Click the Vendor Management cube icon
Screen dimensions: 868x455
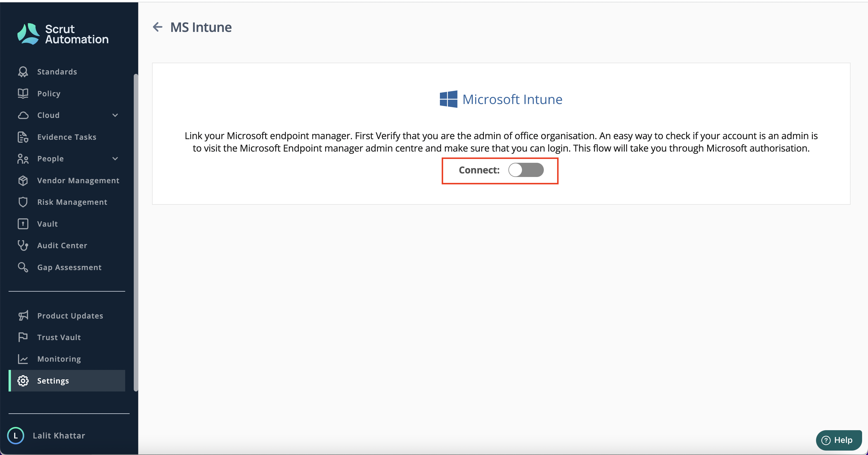coord(23,181)
